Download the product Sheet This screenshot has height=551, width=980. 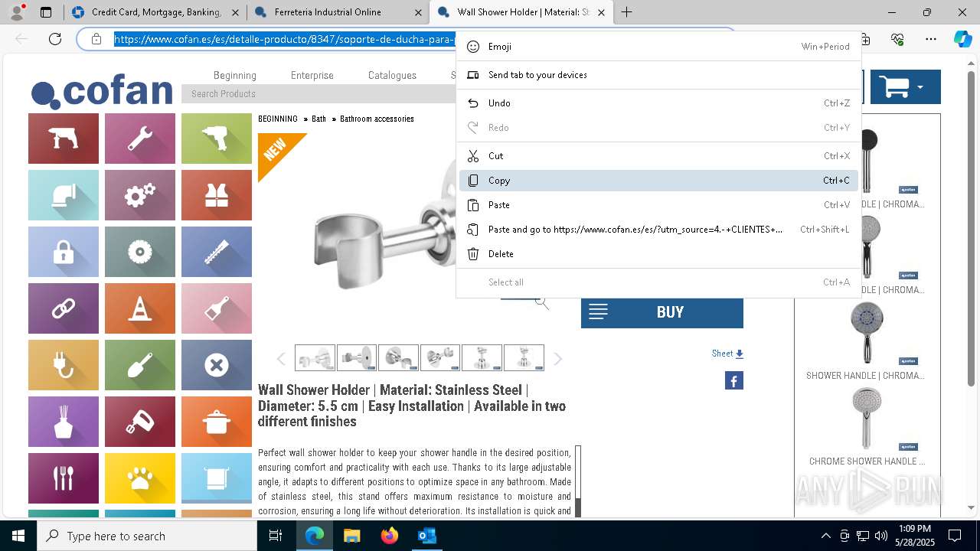[x=727, y=354]
